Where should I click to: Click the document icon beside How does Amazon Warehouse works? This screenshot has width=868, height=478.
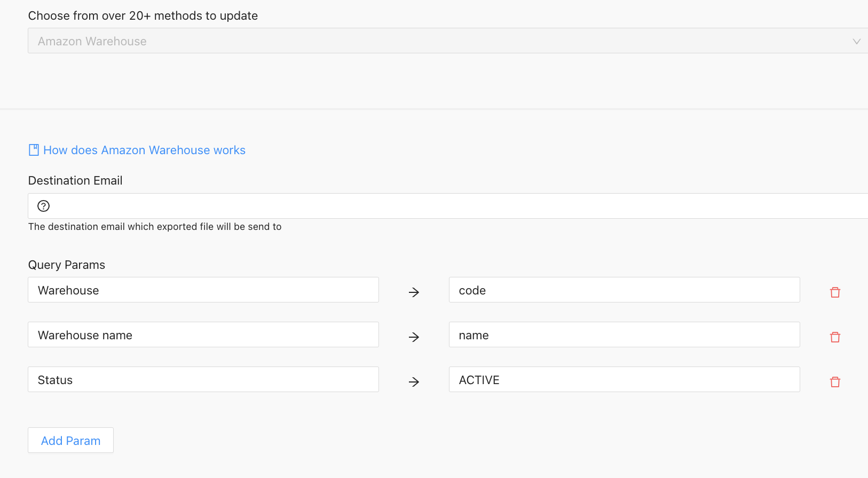(x=34, y=150)
